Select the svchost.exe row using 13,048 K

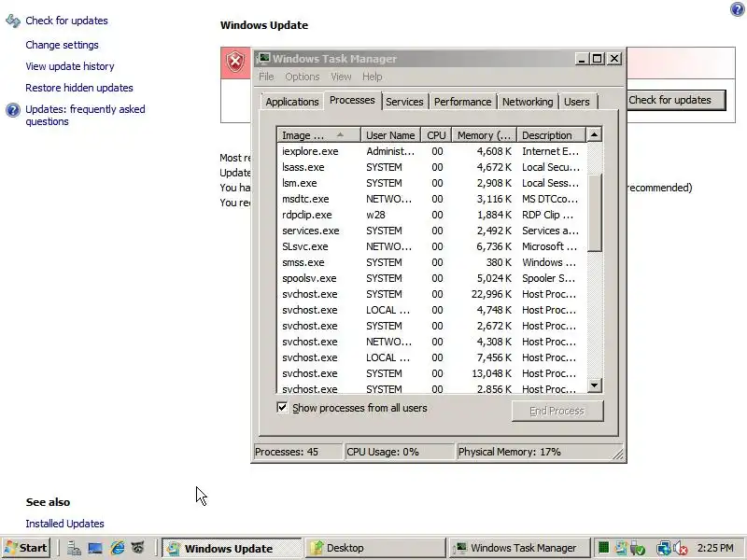[431, 373]
